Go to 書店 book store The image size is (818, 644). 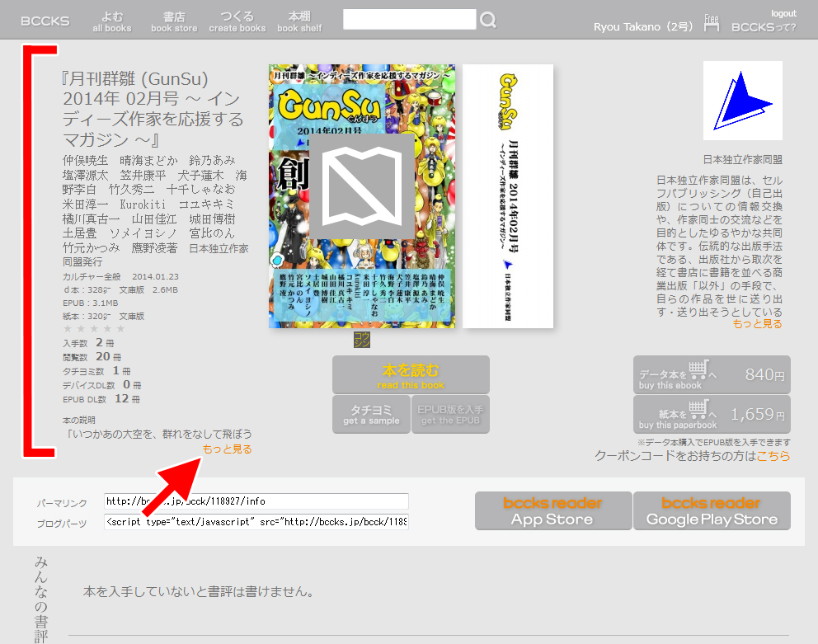tap(174, 22)
